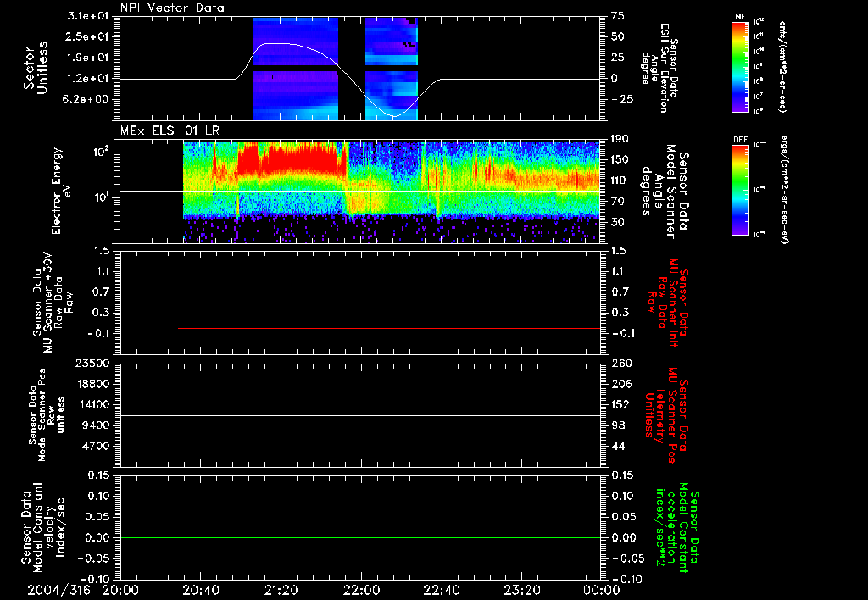Click the 20:00 time tick label
This screenshot has height=600, width=868.
click(120, 590)
